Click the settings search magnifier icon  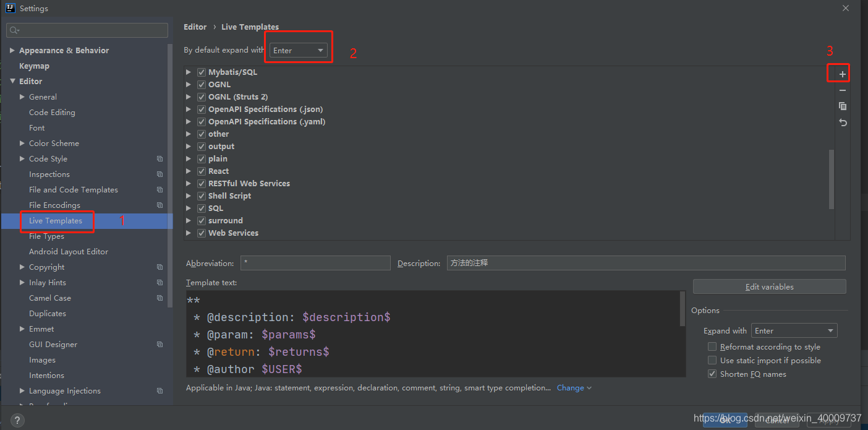click(x=14, y=30)
